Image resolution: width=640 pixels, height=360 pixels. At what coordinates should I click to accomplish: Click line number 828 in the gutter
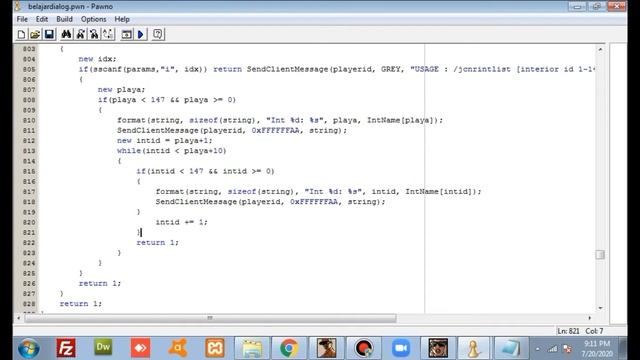(29, 304)
